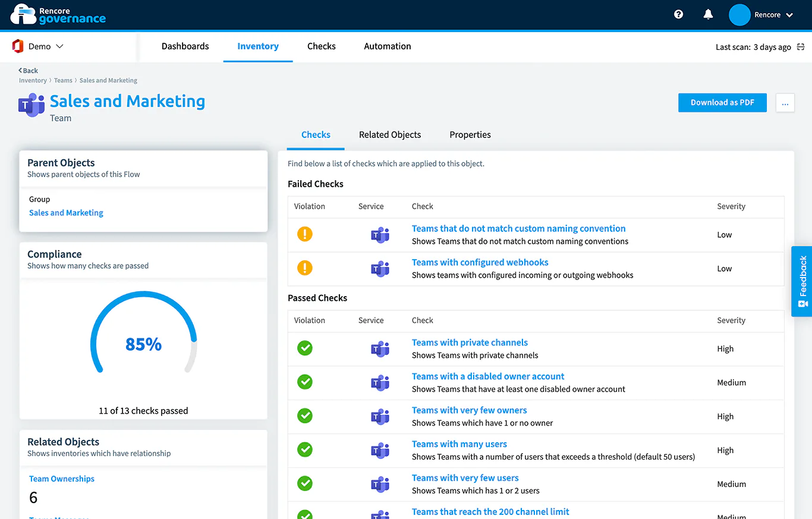Click green checkmark for private channels check
Image resolution: width=812 pixels, height=519 pixels.
tap(305, 348)
